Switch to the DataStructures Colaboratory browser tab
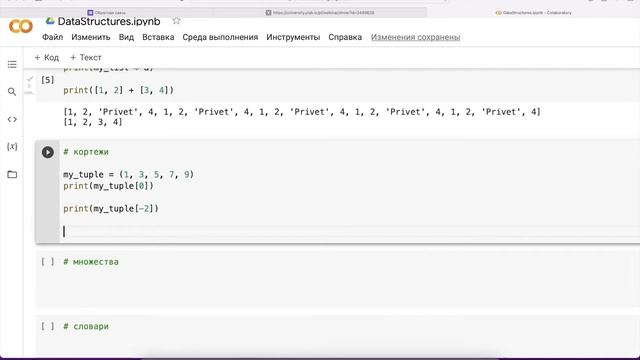The height and width of the screenshot is (360, 640). tap(533, 13)
